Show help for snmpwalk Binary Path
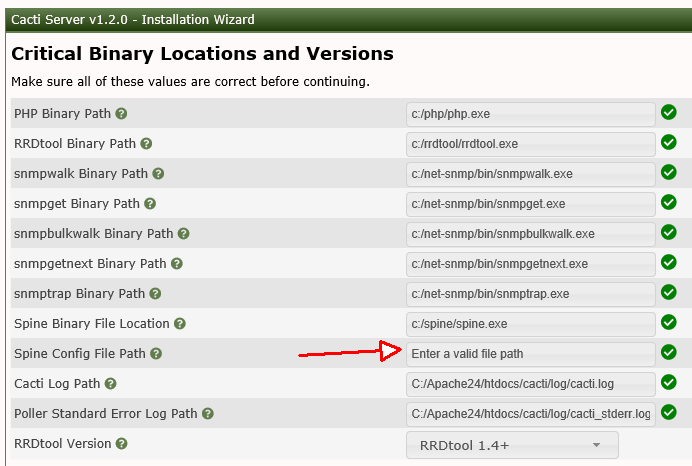The image size is (692, 466). [158, 174]
